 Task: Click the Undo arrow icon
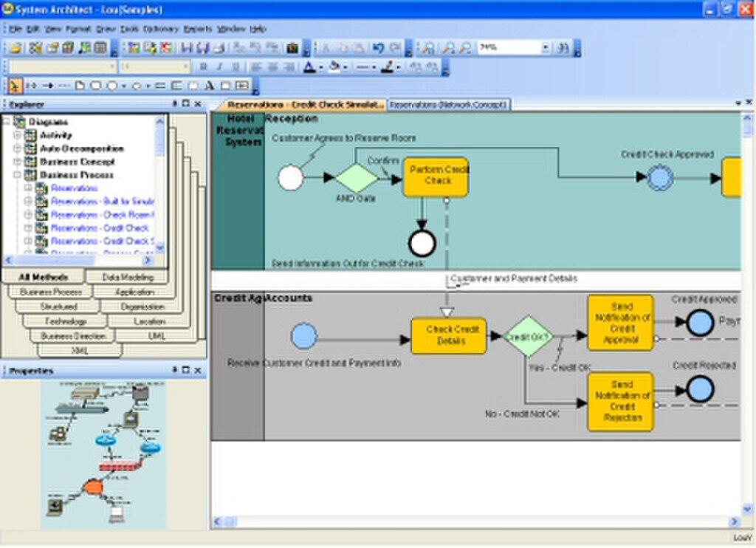click(x=379, y=47)
